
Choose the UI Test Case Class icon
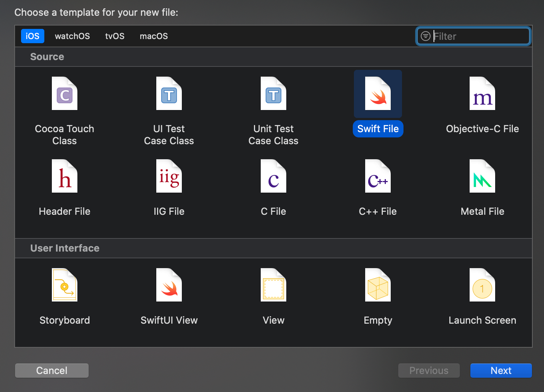pos(169,93)
